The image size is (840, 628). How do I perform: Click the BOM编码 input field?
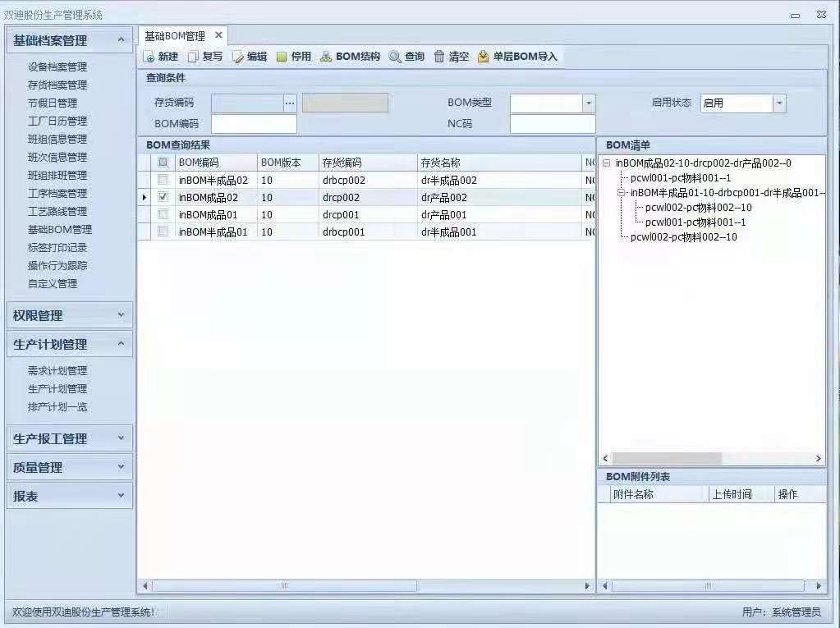click(254, 124)
